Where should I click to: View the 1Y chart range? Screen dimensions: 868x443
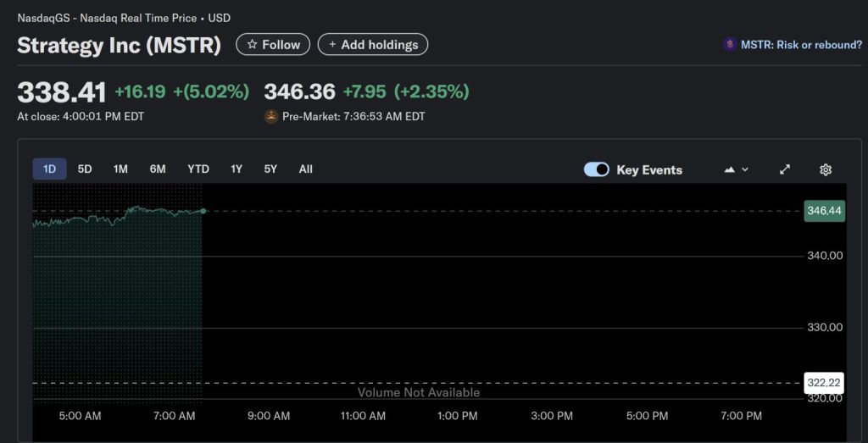(x=236, y=169)
